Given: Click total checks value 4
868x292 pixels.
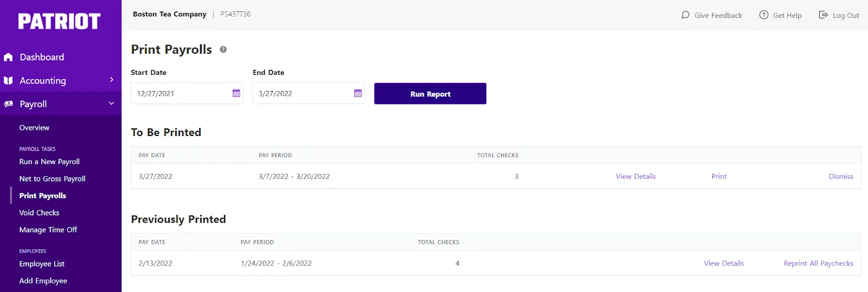Looking at the screenshot, I should coord(457,263).
